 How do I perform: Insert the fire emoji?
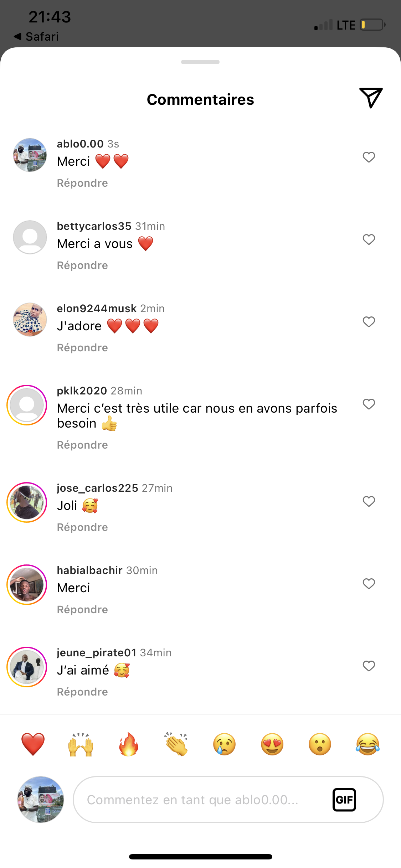coord(129,744)
